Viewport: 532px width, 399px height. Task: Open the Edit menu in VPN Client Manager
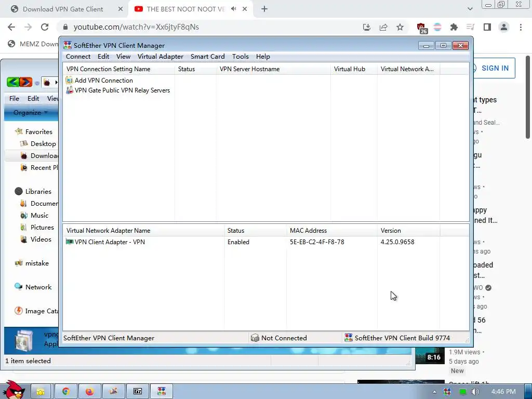pos(103,57)
